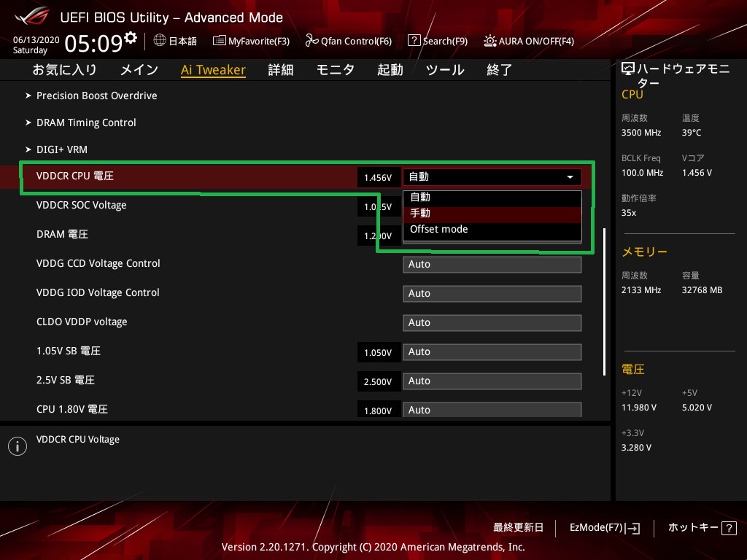Toggle AURA ON/OFF light icon

click(489, 41)
